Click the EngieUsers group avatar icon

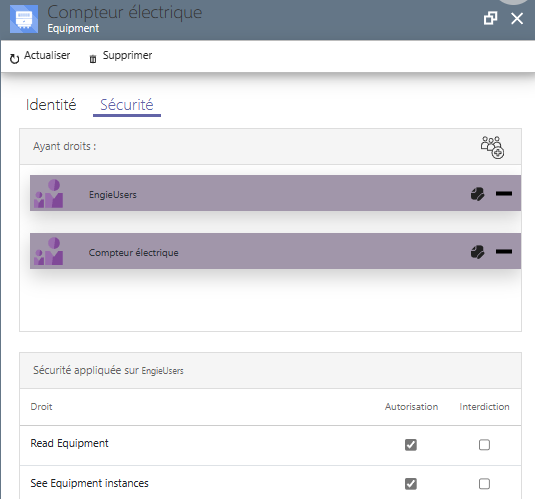click(x=48, y=194)
